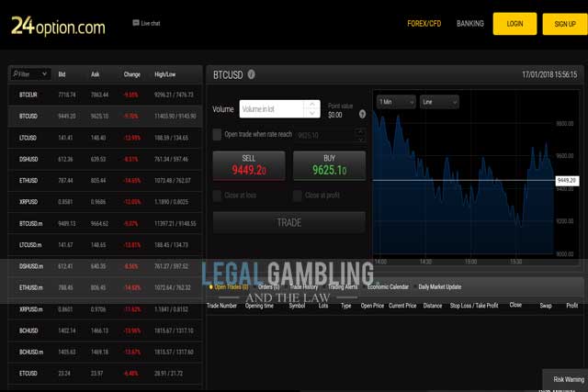
Task: Select the DSHUSD row
Action: (x=105, y=159)
